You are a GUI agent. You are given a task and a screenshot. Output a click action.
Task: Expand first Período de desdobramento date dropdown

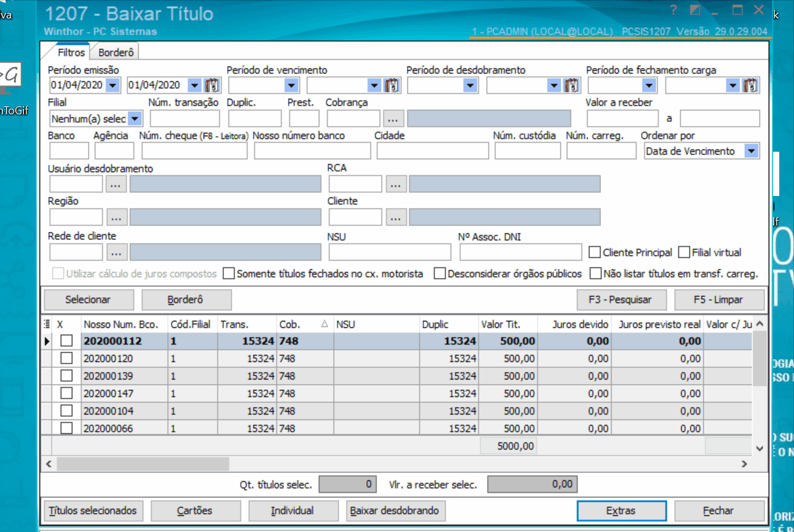[x=471, y=85]
